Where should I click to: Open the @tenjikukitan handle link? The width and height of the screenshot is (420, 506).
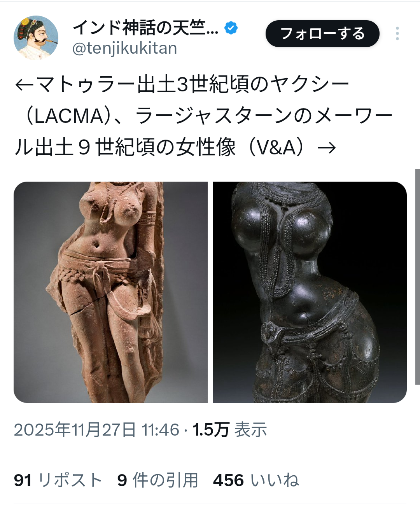[124, 48]
